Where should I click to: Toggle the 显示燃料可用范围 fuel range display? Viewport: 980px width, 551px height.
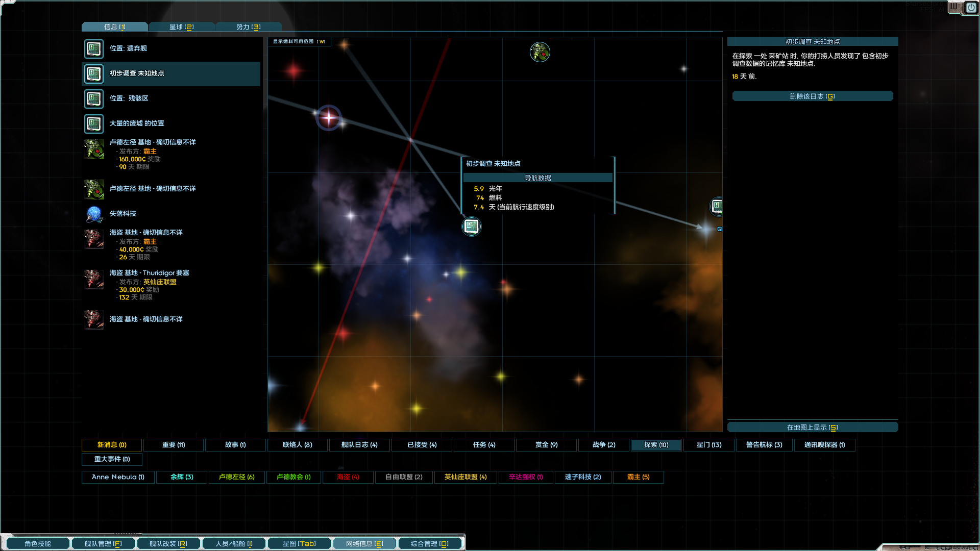299,42
